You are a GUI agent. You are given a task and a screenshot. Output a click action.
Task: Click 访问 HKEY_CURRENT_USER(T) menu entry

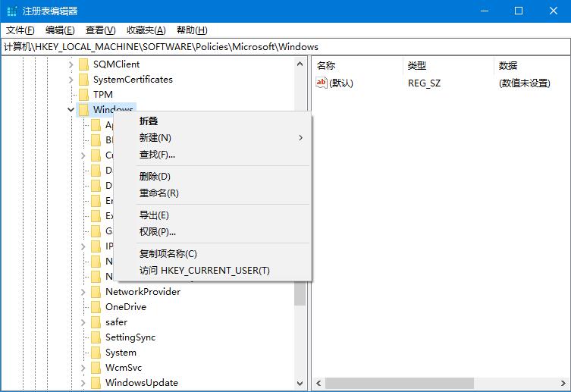coord(204,271)
